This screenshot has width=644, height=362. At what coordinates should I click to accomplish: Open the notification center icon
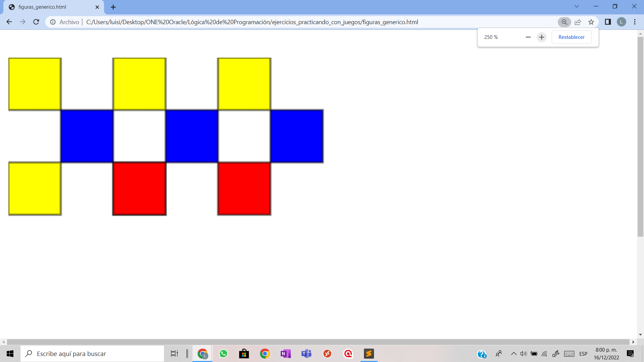pos(630,354)
